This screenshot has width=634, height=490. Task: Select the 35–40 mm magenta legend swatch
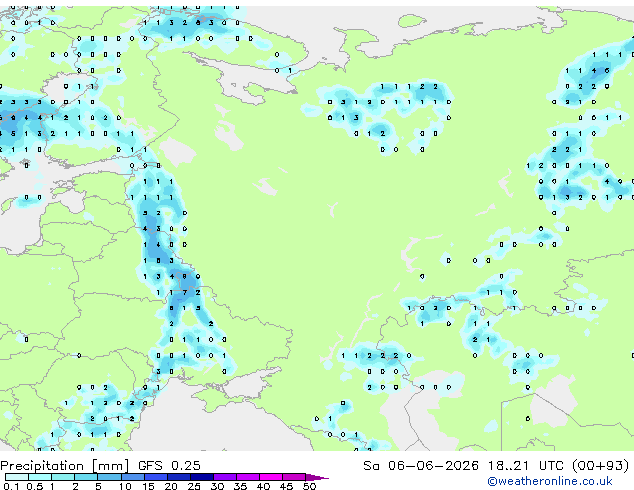click(x=248, y=477)
